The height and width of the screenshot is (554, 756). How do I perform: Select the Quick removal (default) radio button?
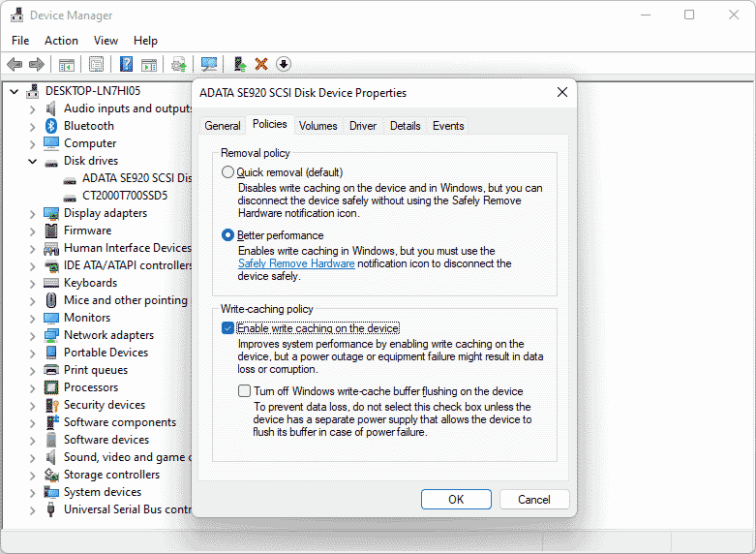click(x=227, y=172)
